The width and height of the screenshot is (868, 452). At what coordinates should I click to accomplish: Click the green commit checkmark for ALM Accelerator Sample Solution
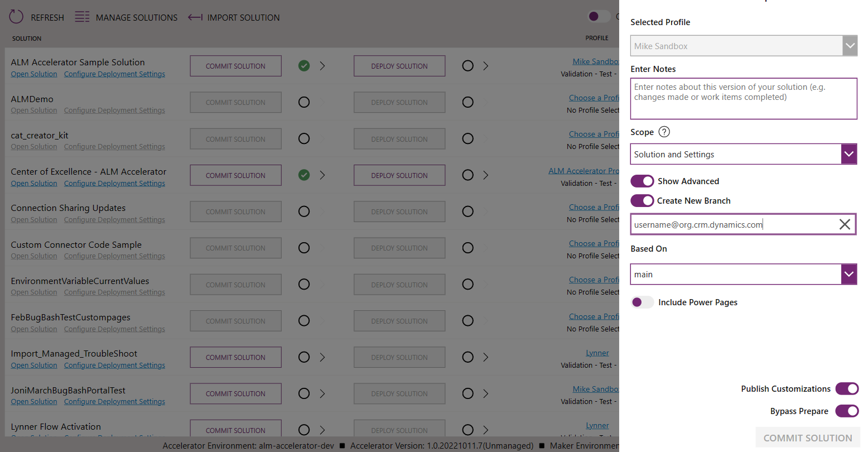point(303,65)
